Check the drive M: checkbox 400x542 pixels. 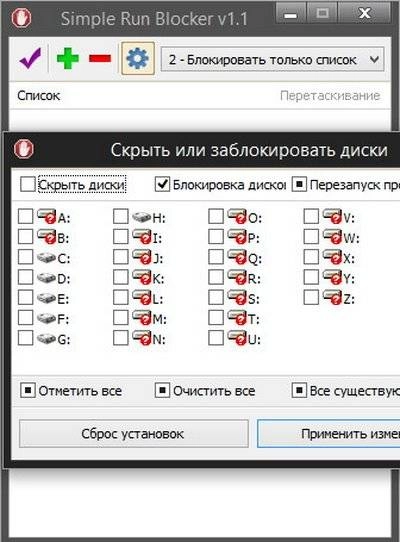coord(121,318)
